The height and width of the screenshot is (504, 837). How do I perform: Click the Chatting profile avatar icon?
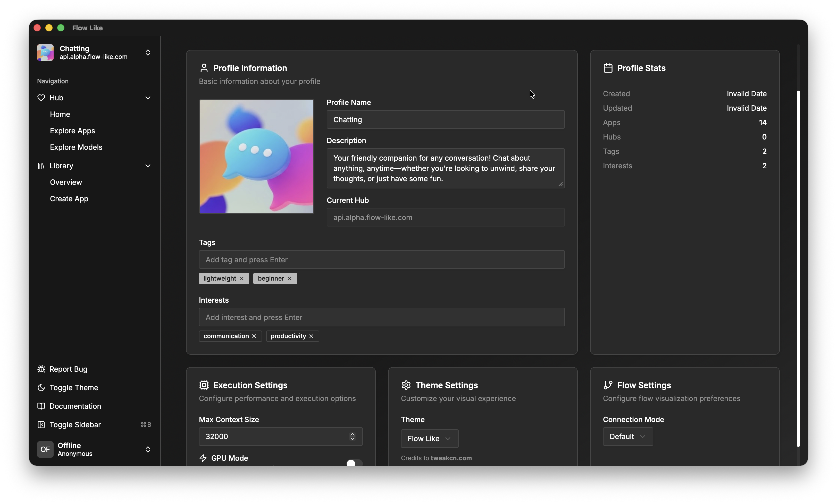click(x=45, y=53)
